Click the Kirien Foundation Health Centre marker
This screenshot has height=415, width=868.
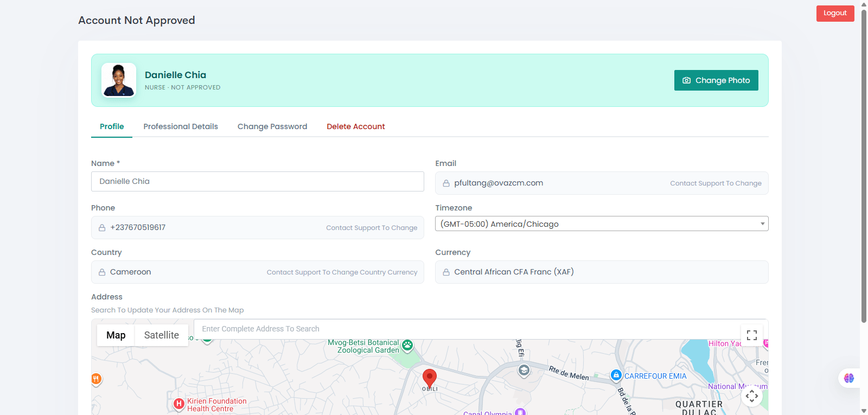tap(179, 404)
